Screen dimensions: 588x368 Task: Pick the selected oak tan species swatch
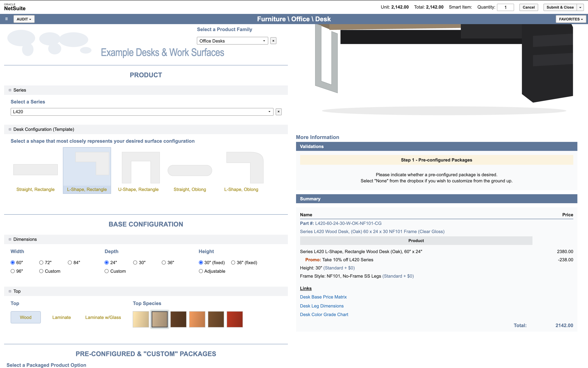coord(160,319)
